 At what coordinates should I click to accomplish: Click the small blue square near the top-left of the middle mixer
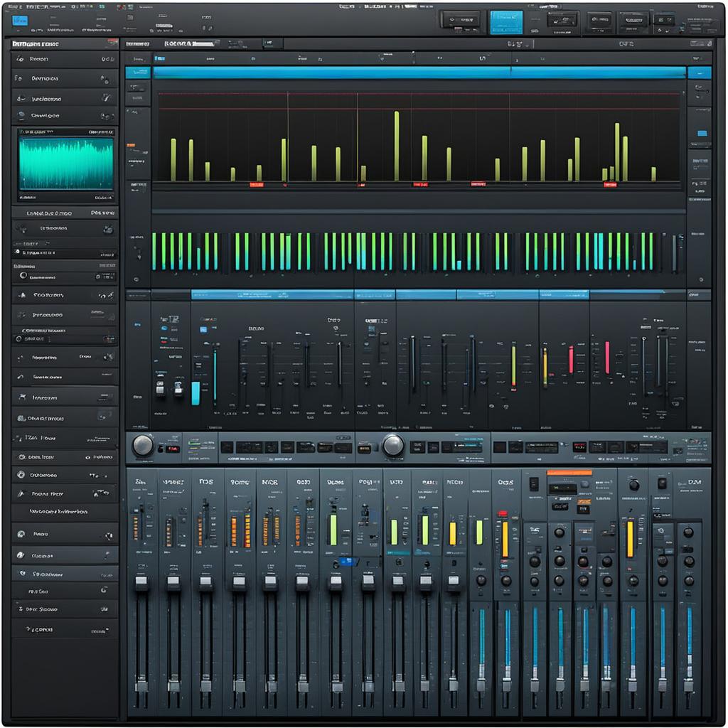[x=203, y=330]
